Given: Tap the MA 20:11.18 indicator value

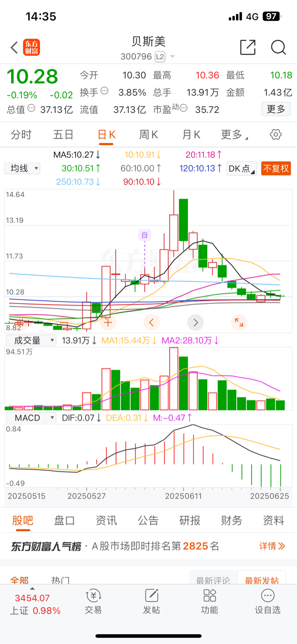Looking at the screenshot, I should click(204, 155).
